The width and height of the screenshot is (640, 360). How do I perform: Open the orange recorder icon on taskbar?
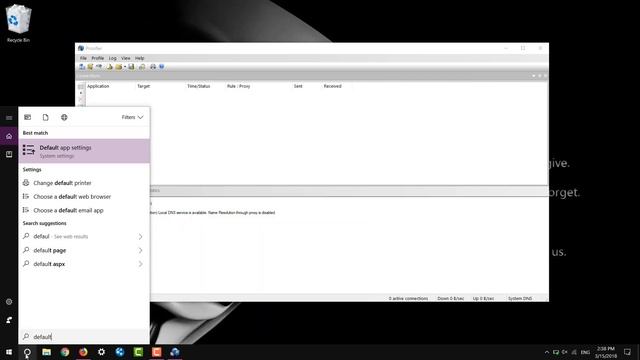[x=156, y=352]
